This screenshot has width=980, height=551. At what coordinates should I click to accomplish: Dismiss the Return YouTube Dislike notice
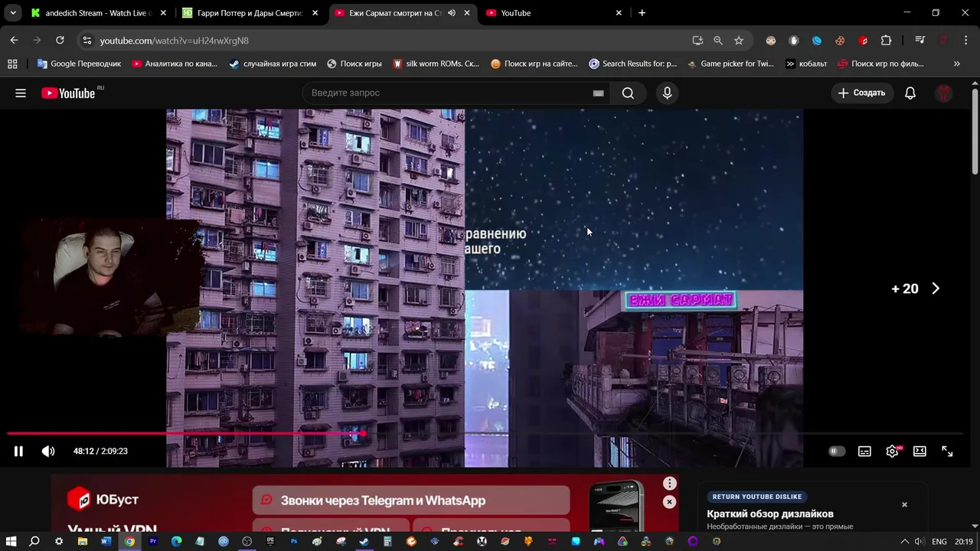(904, 504)
